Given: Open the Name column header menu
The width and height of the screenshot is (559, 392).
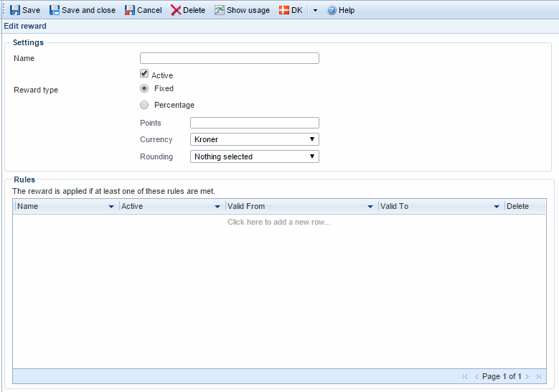Looking at the screenshot, I should tap(111, 207).
